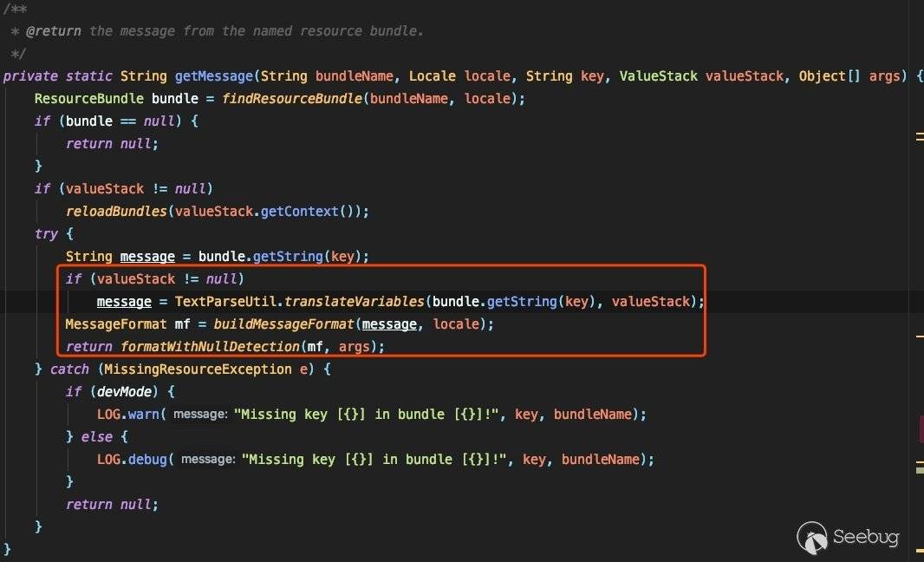Click the comment text 'the message from the named resource bundle.'

point(257,30)
